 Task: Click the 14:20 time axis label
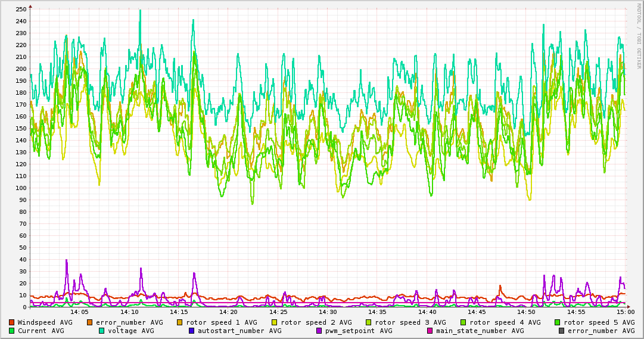(228, 312)
